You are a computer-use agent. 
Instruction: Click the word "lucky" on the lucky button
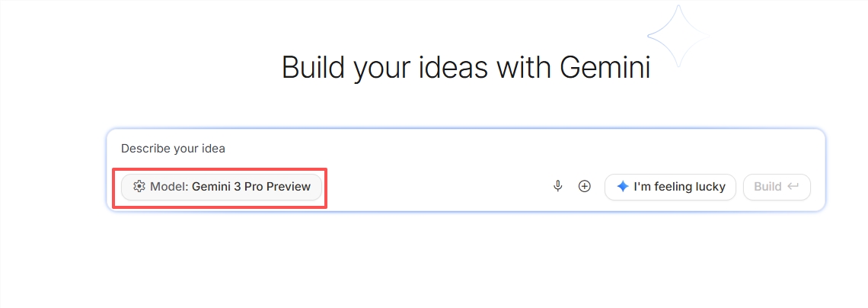[710, 187]
